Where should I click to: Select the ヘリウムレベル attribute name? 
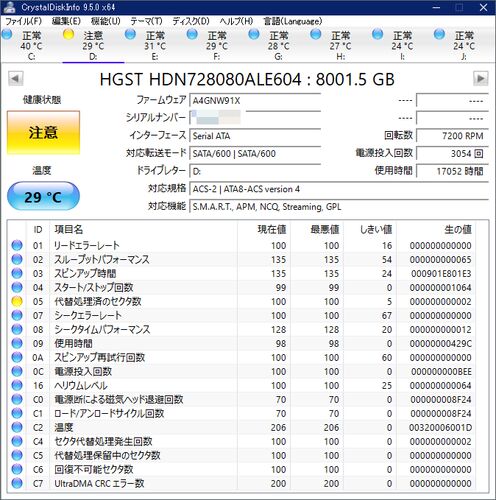tap(81, 386)
